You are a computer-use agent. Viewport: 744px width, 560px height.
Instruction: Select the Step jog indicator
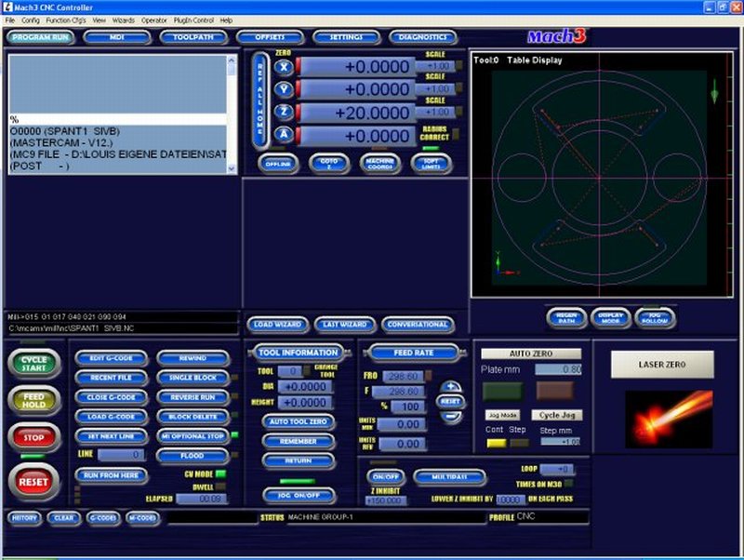[x=519, y=443]
